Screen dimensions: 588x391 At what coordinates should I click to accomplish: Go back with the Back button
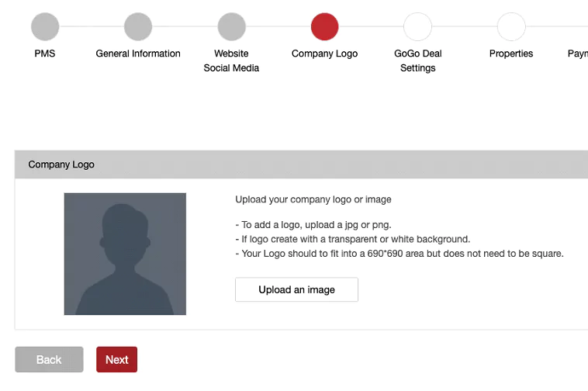coord(49,359)
